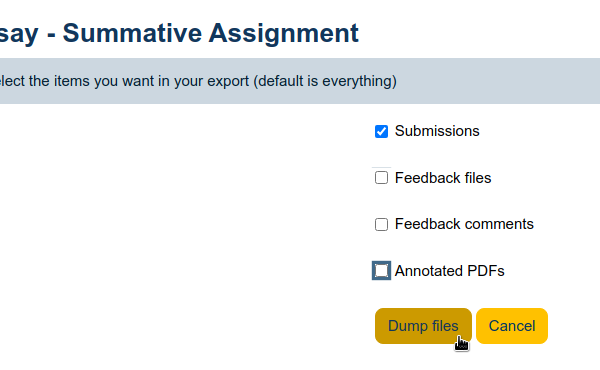The height and width of the screenshot is (370, 600).
Task: Click the Submissions label text
Action: [437, 131]
